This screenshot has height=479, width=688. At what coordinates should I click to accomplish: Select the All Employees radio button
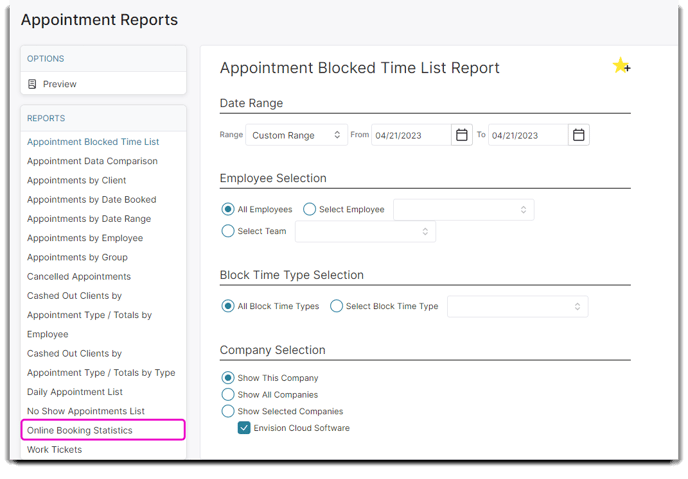click(228, 209)
